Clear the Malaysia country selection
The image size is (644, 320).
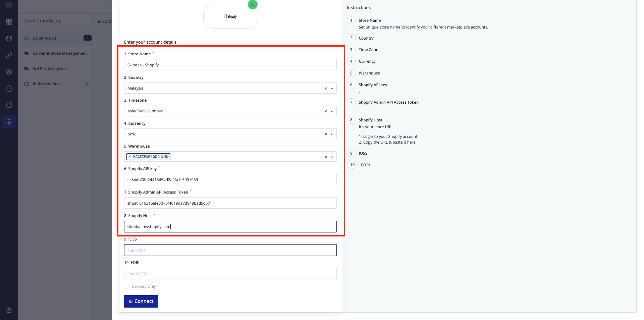(x=325, y=89)
